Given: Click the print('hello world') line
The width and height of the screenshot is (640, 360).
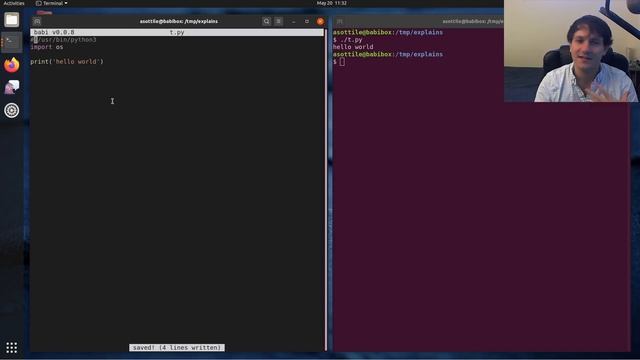Looking at the screenshot, I should 67,62.
